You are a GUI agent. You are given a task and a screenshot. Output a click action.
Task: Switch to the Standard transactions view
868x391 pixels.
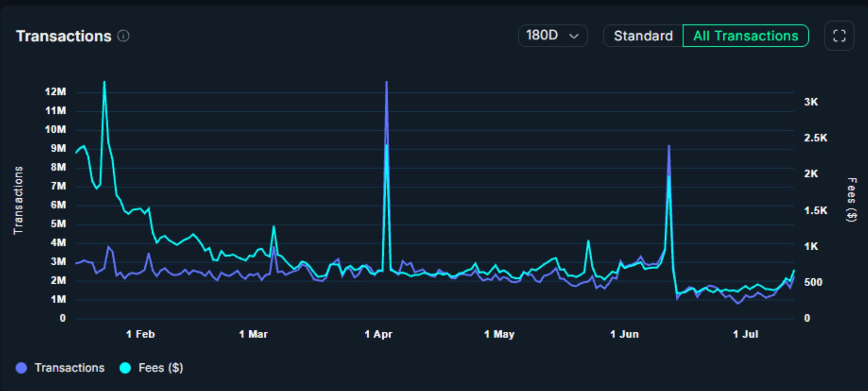coord(643,36)
